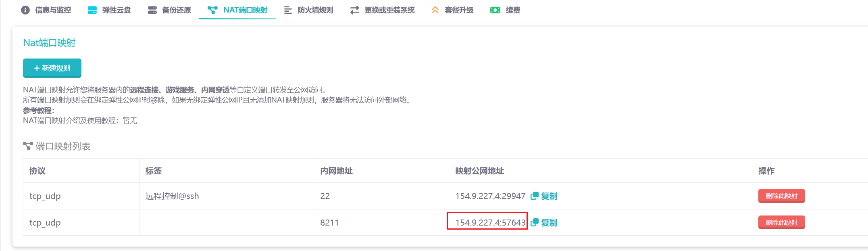Screen dimensions: 868x251
Task: Delete the mapping for internal port 8211
Action: pos(781,222)
